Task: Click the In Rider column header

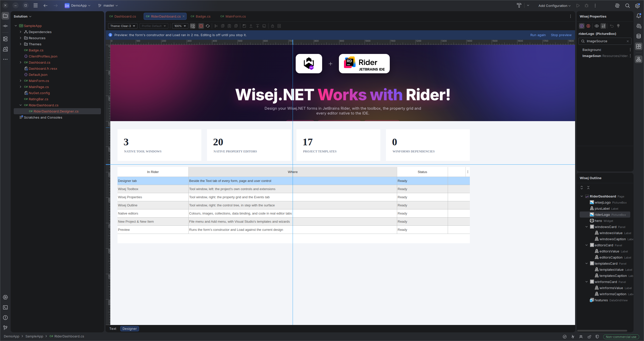Action: [x=153, y=172]
